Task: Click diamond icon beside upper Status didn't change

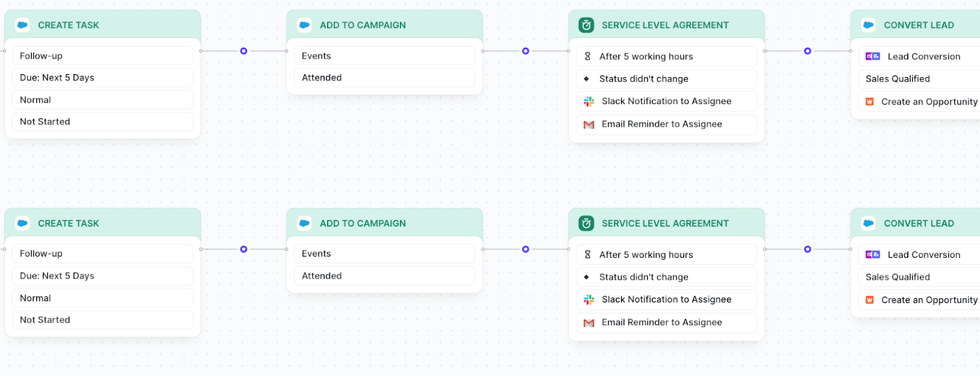Action: 586,79
